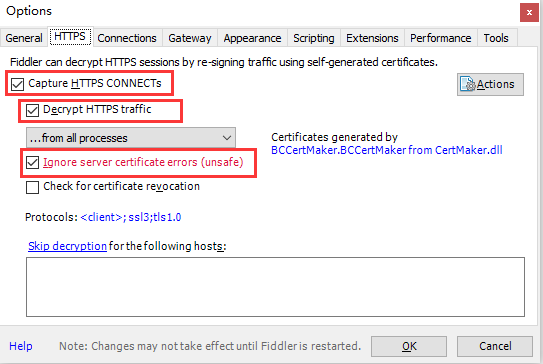543x364 pixels.
Task: Click inside the hosts exclusion text box
Action: pyautogui.click(x=275, y=287)
